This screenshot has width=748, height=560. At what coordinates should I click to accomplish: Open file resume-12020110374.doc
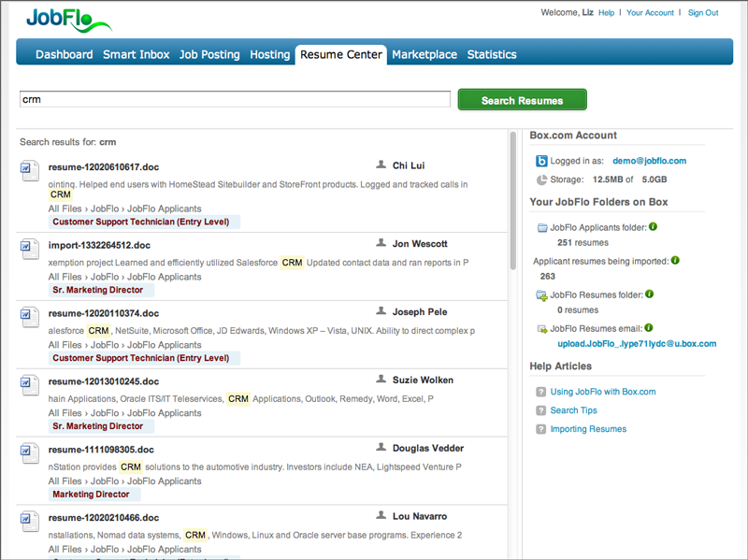(104, 313)
